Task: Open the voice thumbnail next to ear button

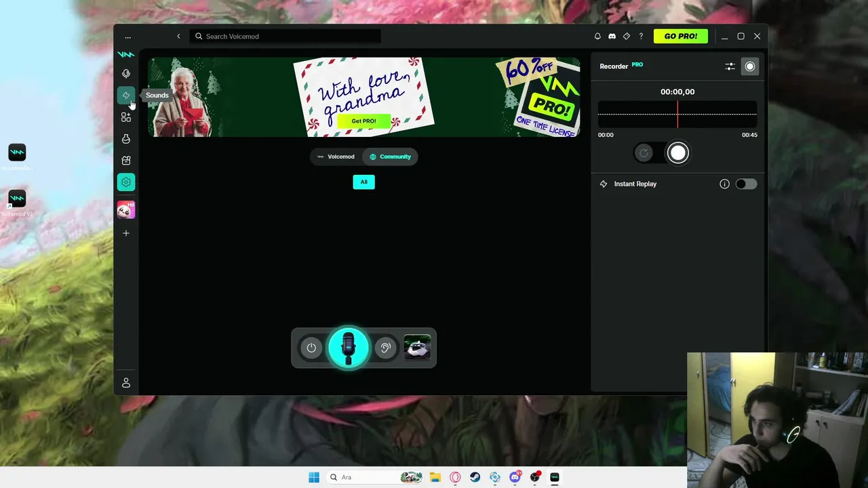Action: [417, 348]
